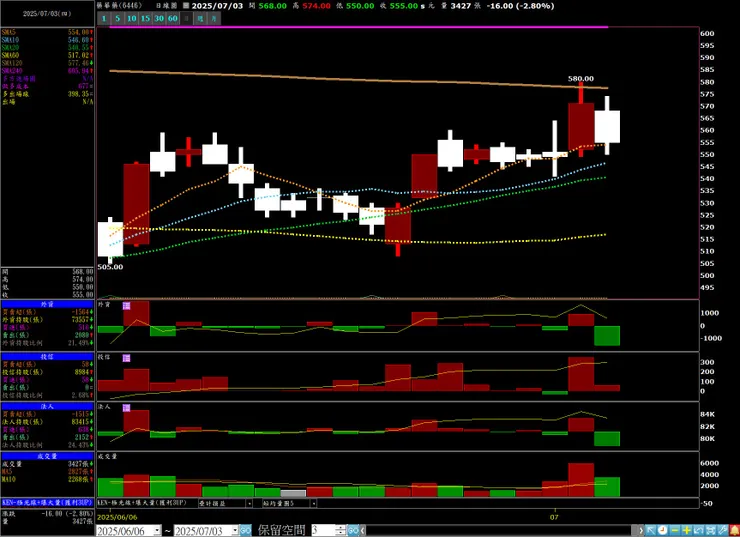Click the undo arrow icon
The width and height of the screenshot is (740, 537).
coord(698,530)
